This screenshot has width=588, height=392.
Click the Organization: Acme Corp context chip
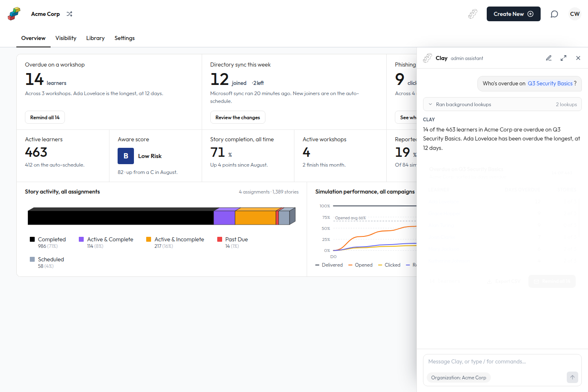[459, 378]
